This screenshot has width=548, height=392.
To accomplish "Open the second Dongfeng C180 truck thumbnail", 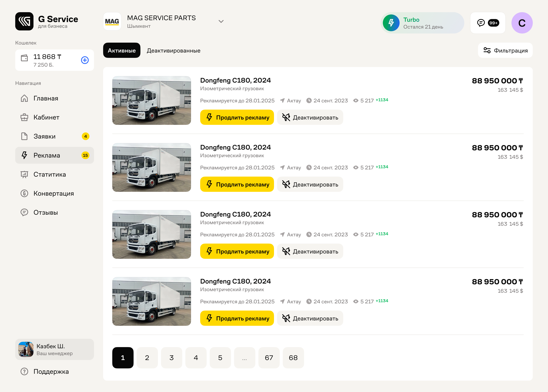I will pyautogui.click(x=151, y=167).
